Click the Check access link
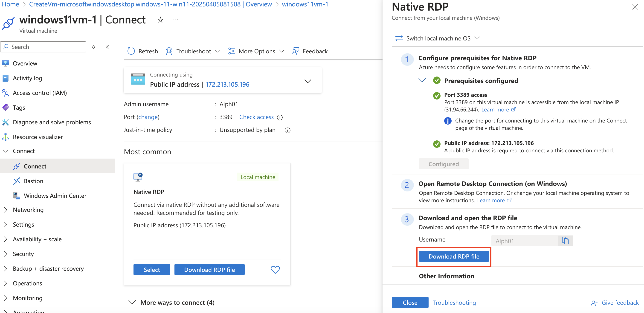 point(256,117)
